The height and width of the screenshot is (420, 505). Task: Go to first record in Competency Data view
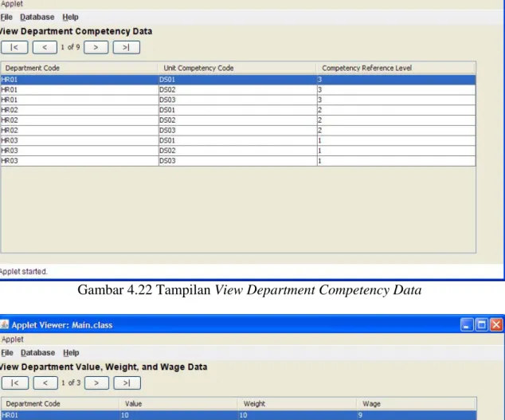(x=14, y=47)
